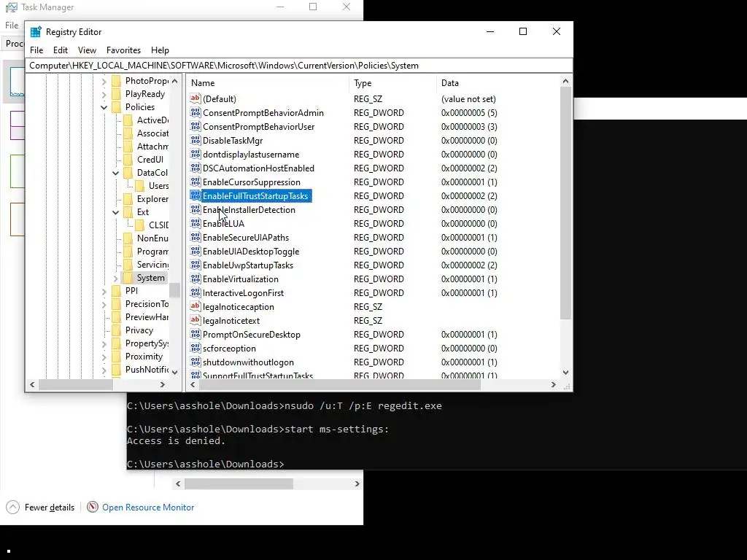Click the folder icon of the Explorer key
The image size is (747, 560).
[128, 199]
